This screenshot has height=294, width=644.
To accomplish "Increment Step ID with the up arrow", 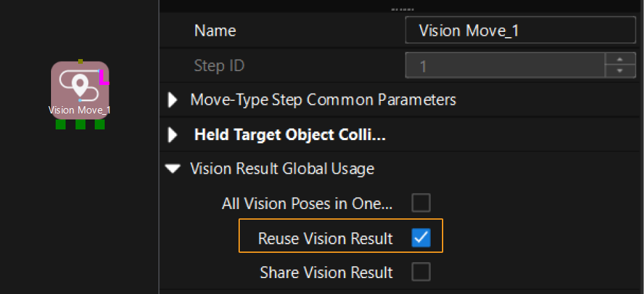I will pyautogui.click(x=620, y=60).
